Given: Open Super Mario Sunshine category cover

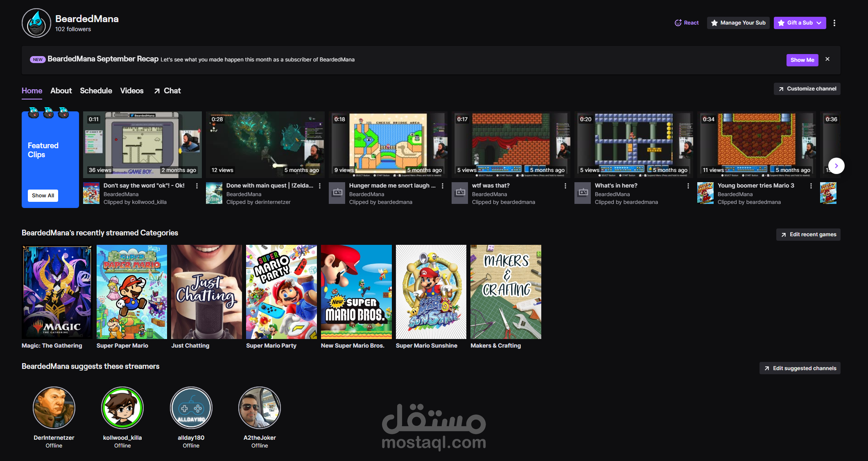Looking at the screenshot, I should pos(431,292).
